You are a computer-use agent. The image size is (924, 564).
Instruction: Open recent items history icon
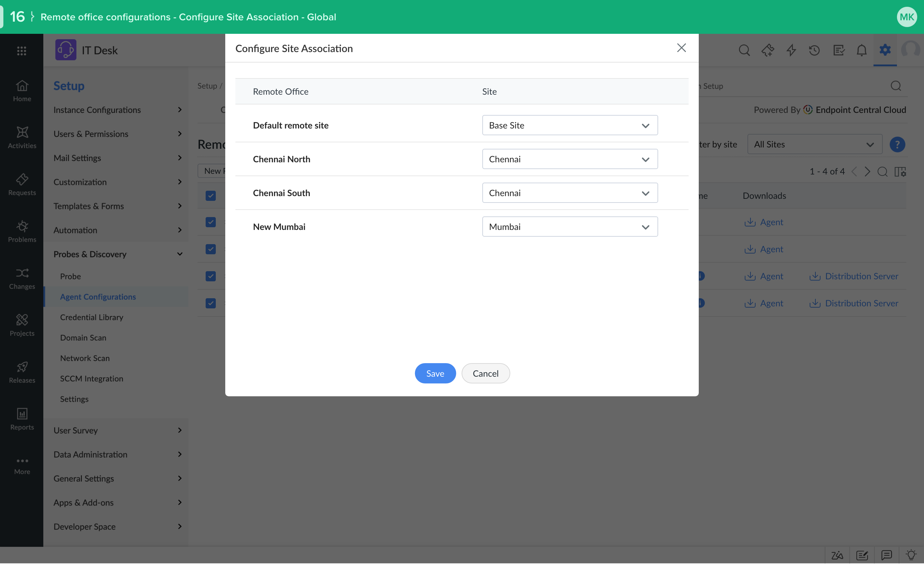(814, 50)
